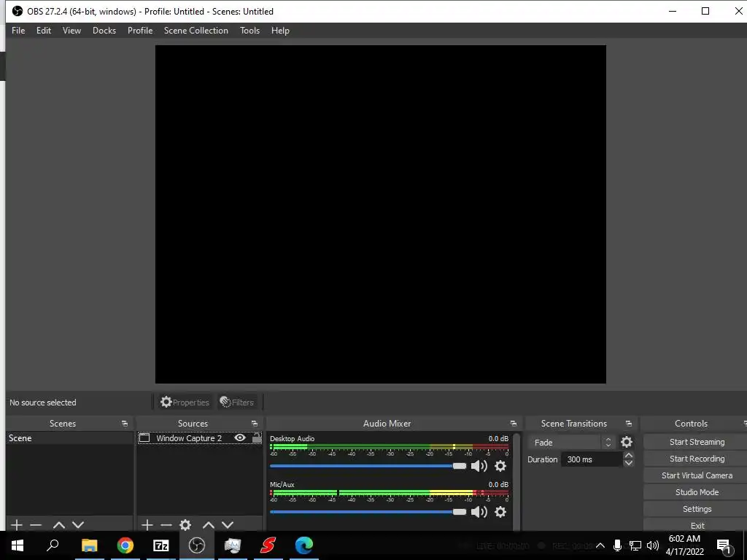Viewport: 747px width, 560px height.
Task: Open Fade transition properties gear
Action: [x=627, y=442]
